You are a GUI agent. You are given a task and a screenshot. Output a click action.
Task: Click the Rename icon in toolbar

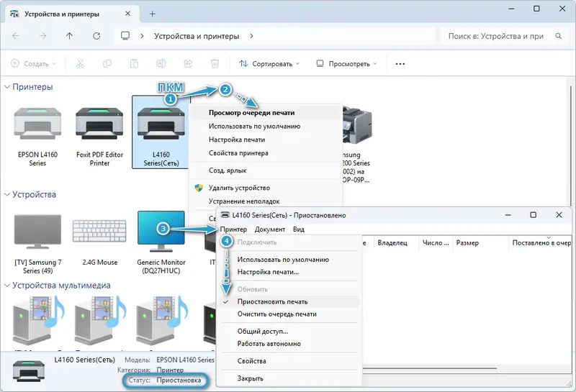[x=161, y=64]
